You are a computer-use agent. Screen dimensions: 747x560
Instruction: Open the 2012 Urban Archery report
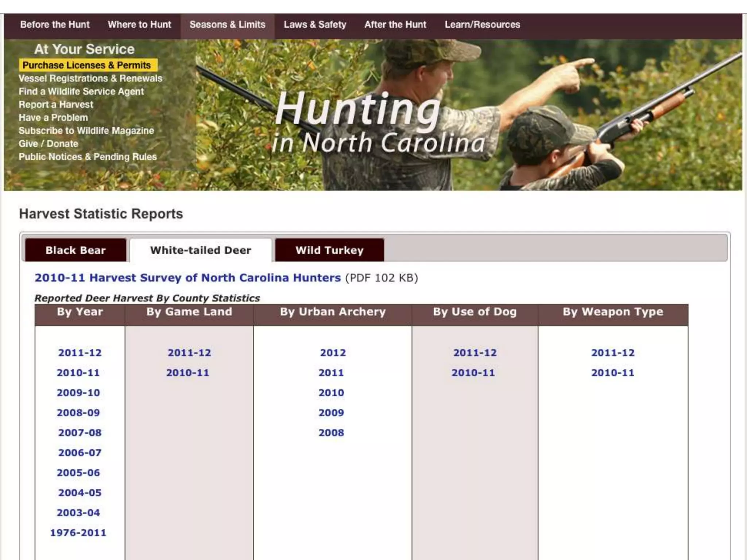tap(333, 353)
